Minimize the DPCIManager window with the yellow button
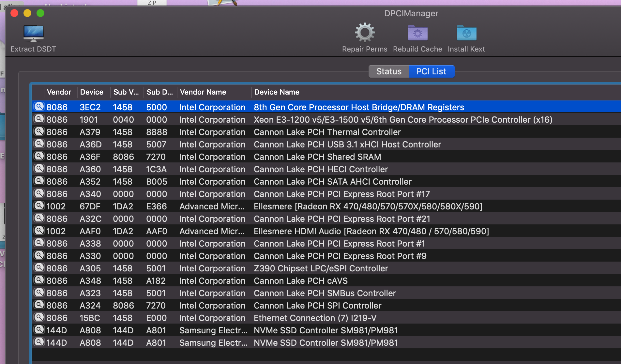Image resolution: width=621 pixels, height=364 pixels. pos(27,13)
